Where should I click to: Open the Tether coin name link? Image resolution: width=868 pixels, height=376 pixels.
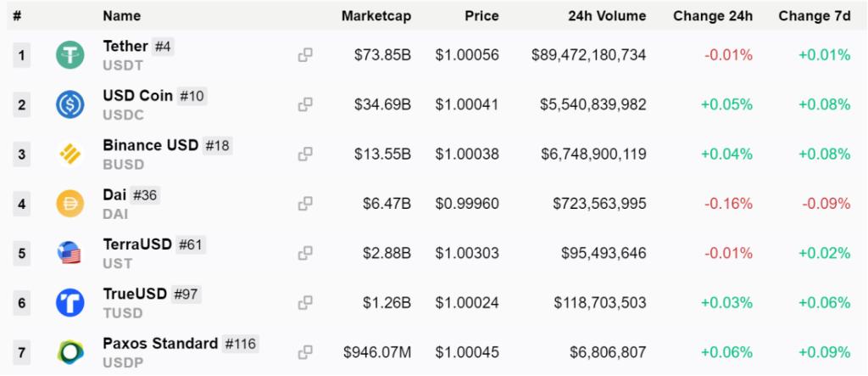tap(125, 46)
